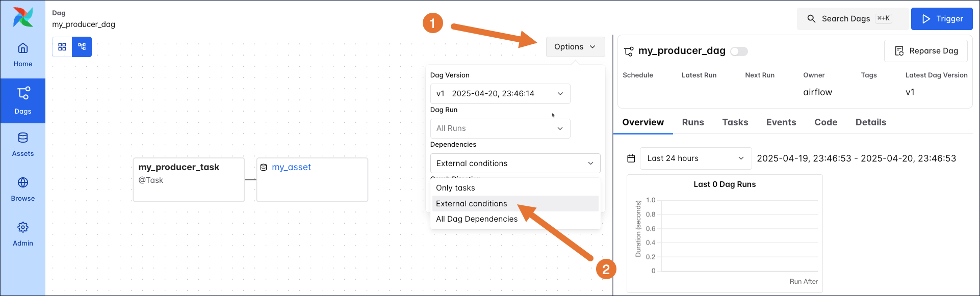
Task: Open the Browse menu
Action: (x=23, y=190)
